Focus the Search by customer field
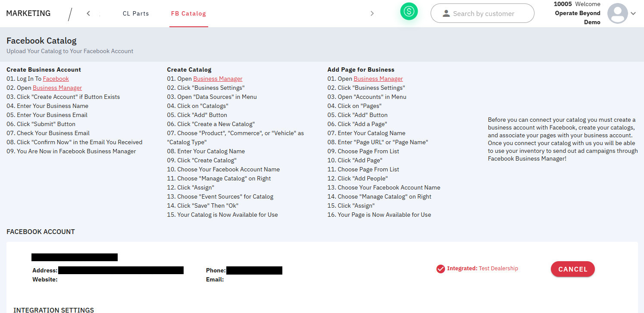 coord(482,13)
